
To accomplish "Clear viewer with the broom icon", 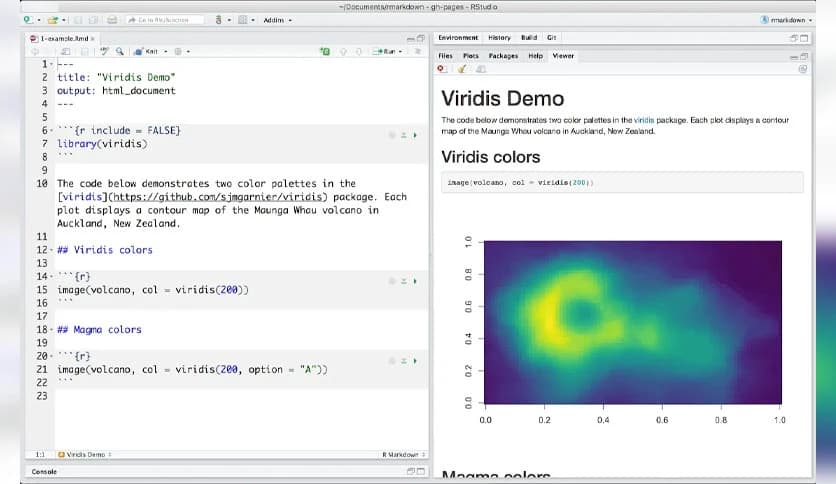I will point(463,70).
